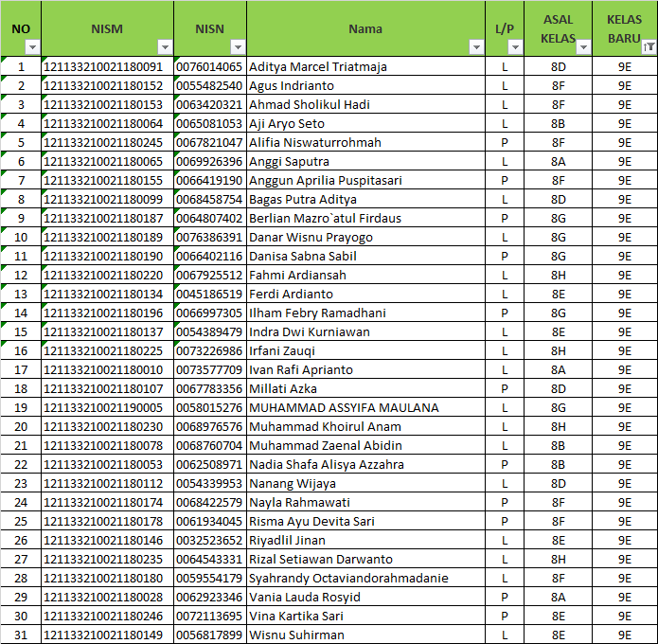Select NISM cell 121133210021190005

(107, 407)
